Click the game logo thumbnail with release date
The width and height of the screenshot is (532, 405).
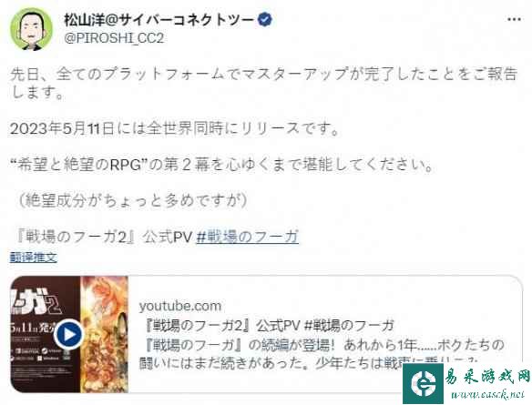point(46,334)
